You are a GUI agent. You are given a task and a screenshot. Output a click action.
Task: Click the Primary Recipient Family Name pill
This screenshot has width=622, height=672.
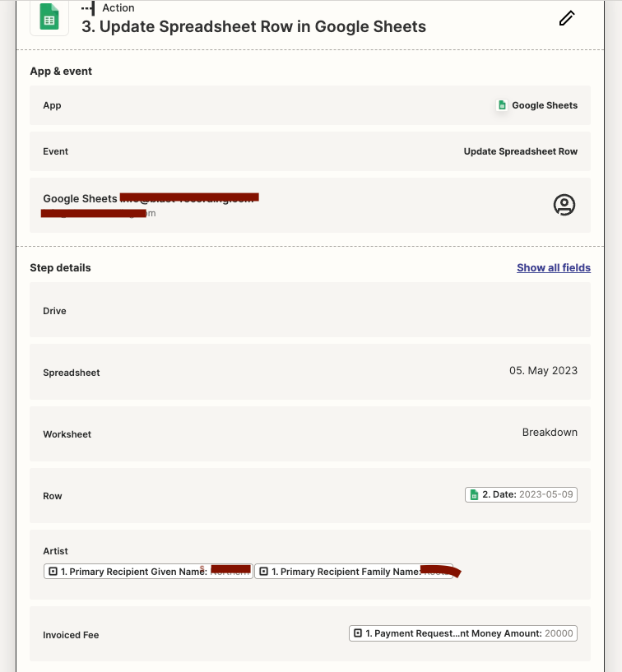click(x=354, y=572)
